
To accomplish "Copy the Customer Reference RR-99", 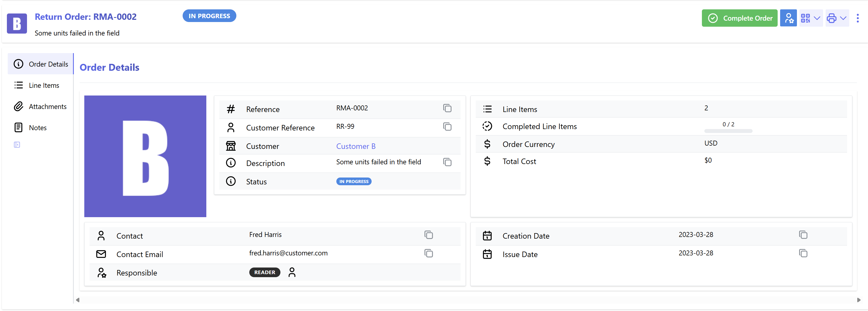I will 447,127.
